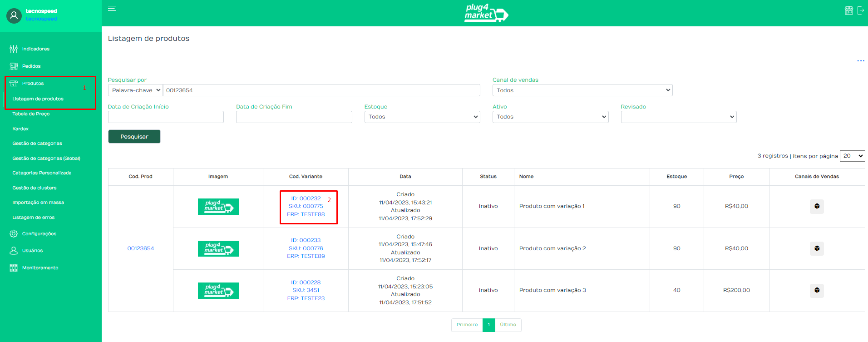Open variant link ID: 000228
Screen dimensions: 868x342
(x=306, y=283)
